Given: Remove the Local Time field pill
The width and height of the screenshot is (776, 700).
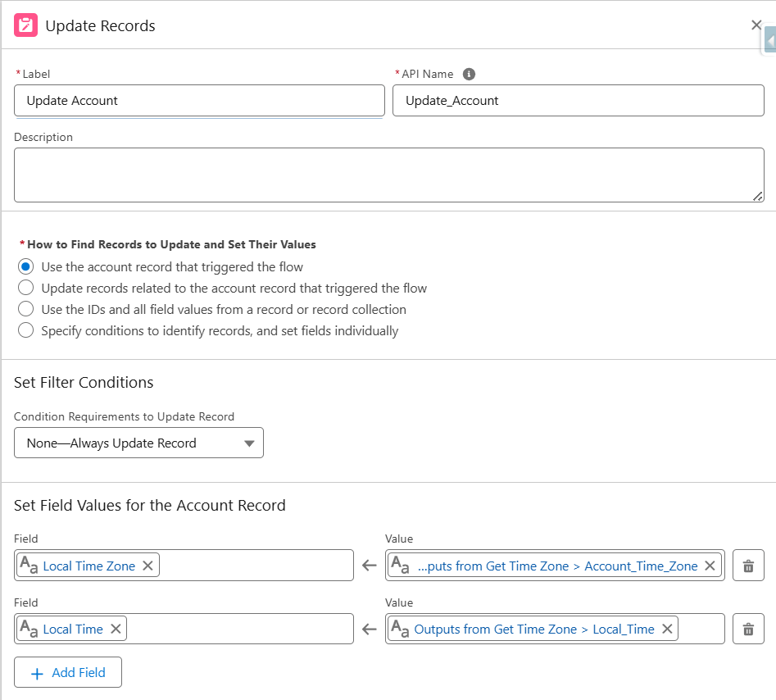Looking at the screenshot, I should coord(116,629).
